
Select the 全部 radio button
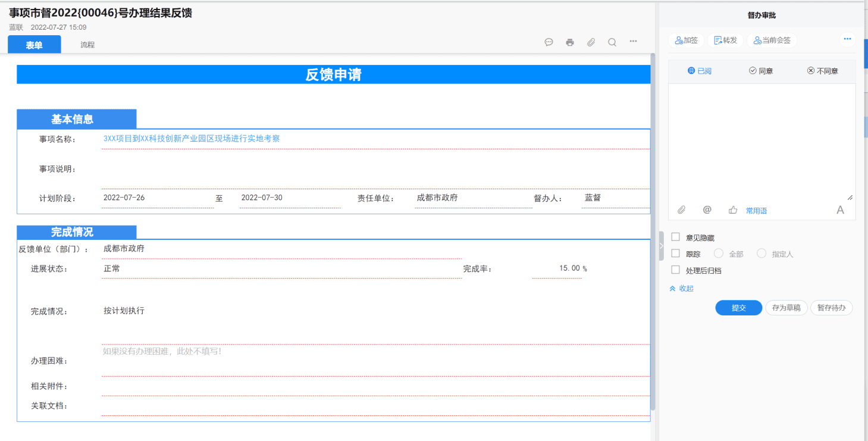pyautogui.click(x=719, y=254)
